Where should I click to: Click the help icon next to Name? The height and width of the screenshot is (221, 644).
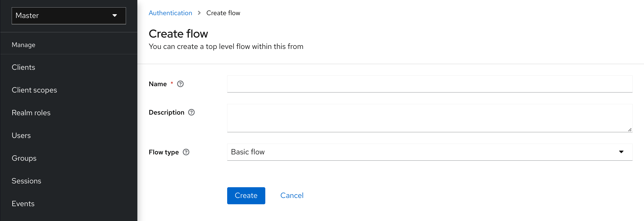point(180,84)
